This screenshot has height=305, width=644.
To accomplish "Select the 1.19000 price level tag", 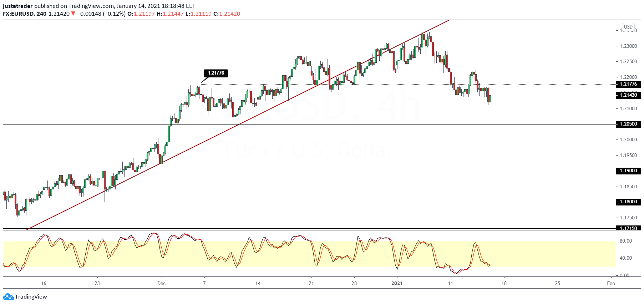I will point(628,171).
